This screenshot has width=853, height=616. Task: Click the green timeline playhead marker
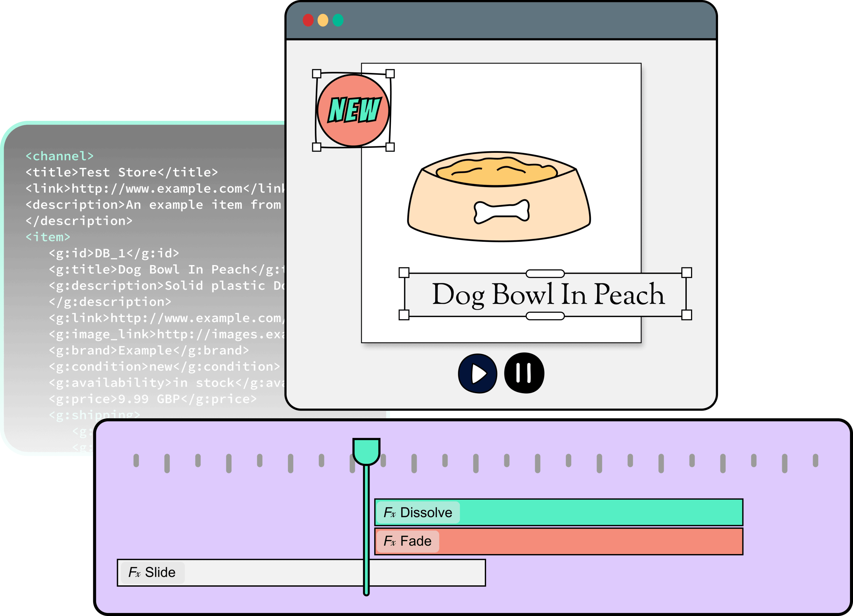tap(366, 452)
